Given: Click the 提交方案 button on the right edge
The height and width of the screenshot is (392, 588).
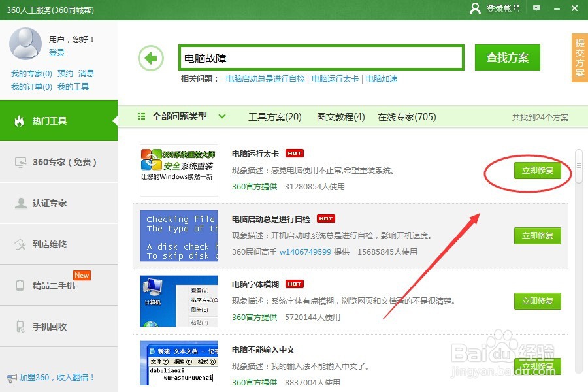Looking at the screenshot, I should pyautogui.click(x=579, y=57).
